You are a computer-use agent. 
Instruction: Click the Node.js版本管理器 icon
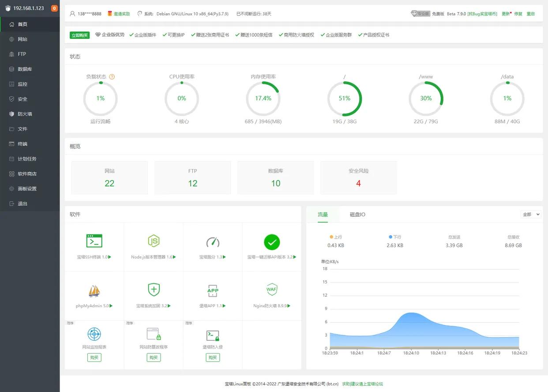[x=154, y=241]
